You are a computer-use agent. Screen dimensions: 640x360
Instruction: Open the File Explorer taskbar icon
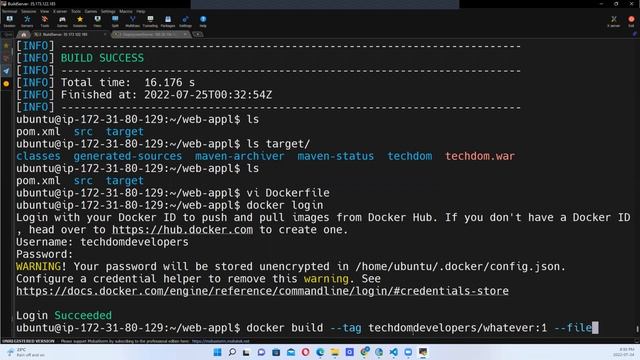tap(335, 352)
